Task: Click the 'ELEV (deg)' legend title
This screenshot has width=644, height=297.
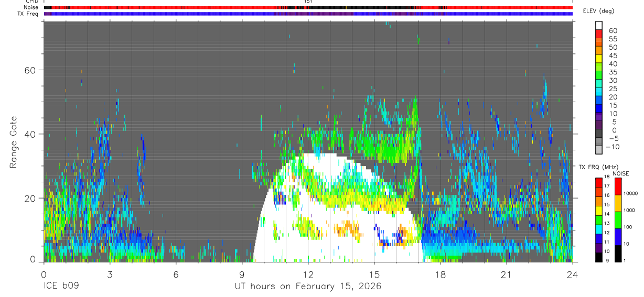Action: pos(598,11)
